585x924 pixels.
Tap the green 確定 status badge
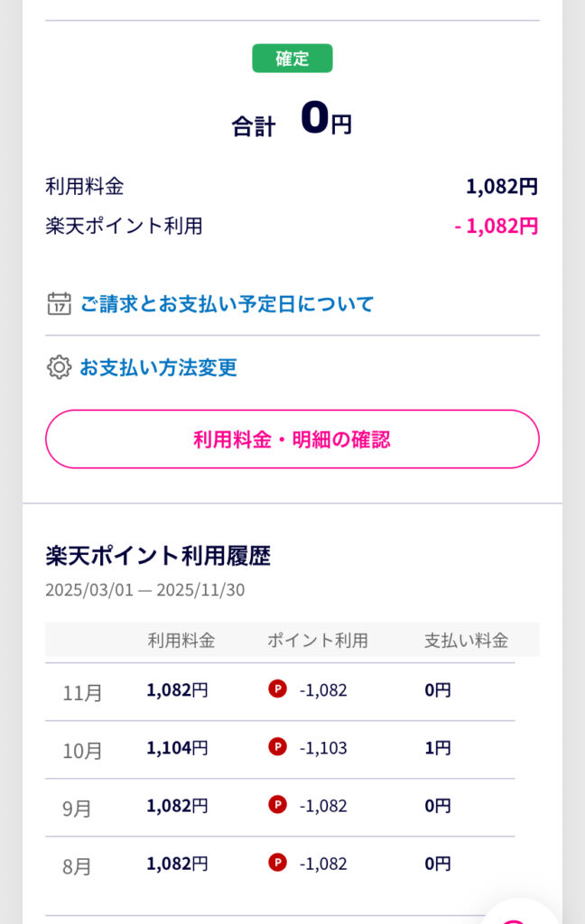pos(292,60)
